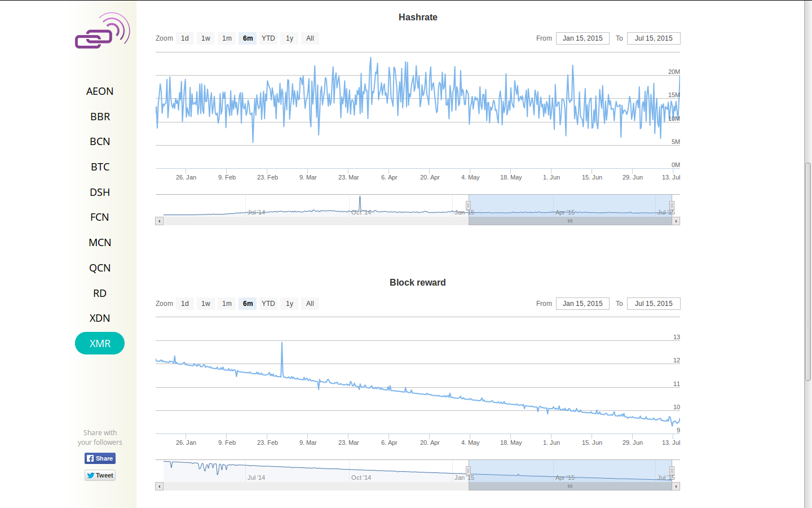Edit Hashrate To date field

pos(654,38)
